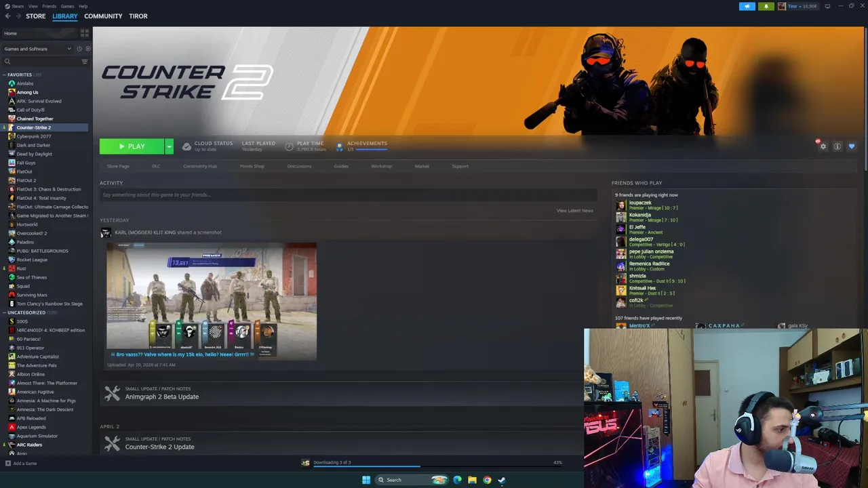
Task: Open the View menu
Action: pyautogui.click(x=33, y=6)
